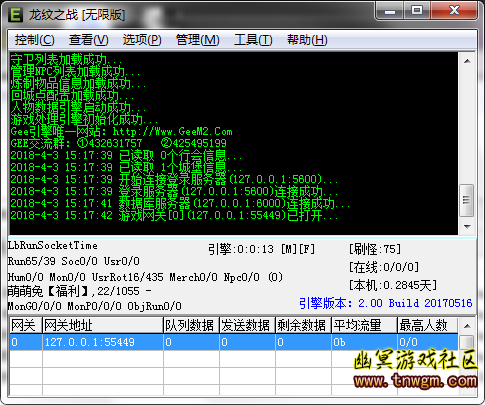Maximize the 龙纹之战 window
This screenshot has height=405, width=485.
tap(417, 11)
